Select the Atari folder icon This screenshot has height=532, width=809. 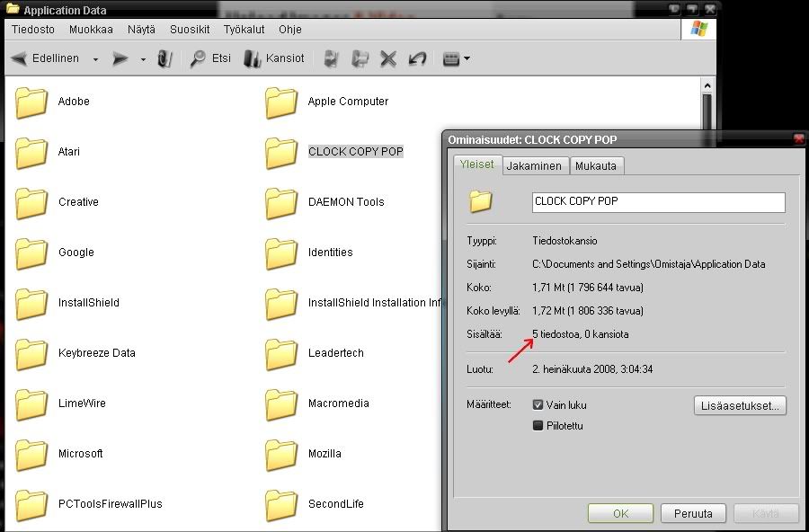coord(31,154)
